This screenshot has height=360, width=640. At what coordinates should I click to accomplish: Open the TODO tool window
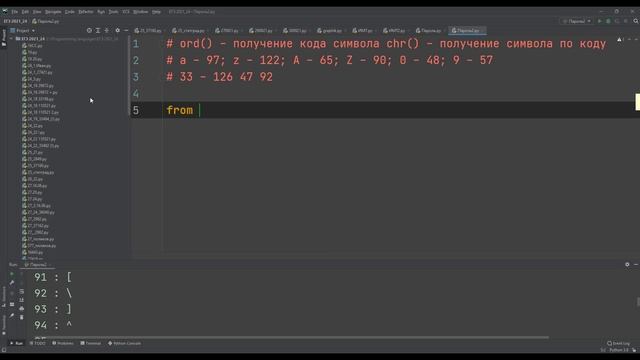[x=38, y=343]
